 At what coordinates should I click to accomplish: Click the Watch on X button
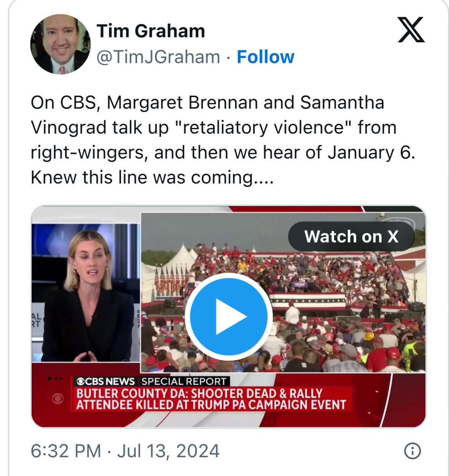[351, 236]
